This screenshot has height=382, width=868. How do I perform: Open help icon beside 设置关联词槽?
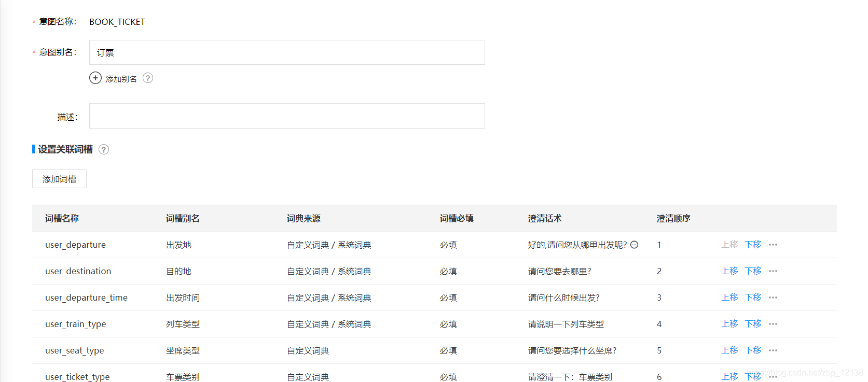point(104,149)
